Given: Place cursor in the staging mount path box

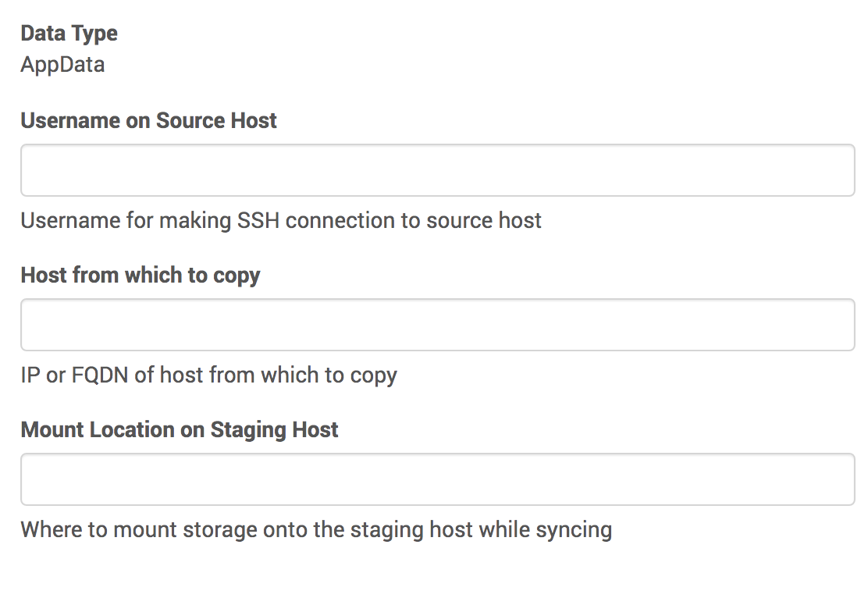Looking at the screenshot, I should (437, 479).
